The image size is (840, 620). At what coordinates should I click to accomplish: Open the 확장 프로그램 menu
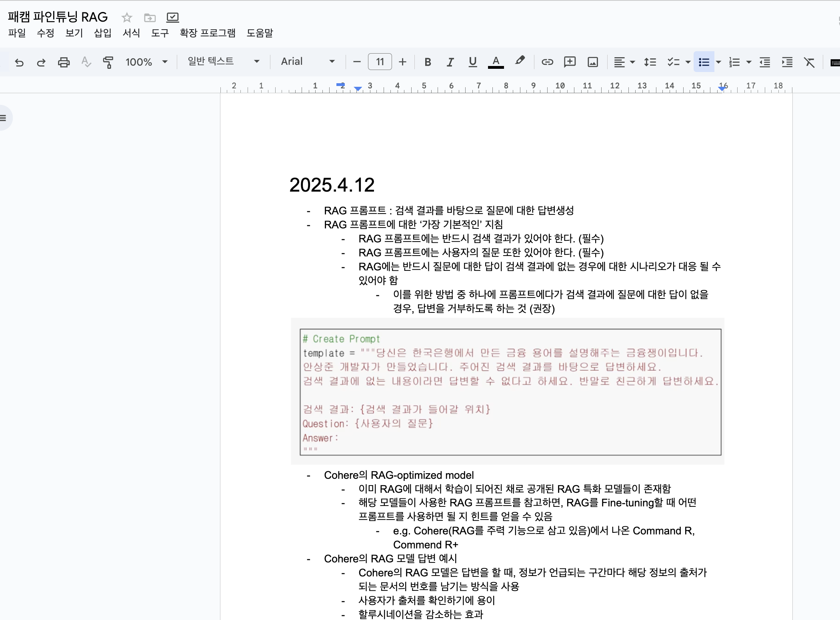(x=208, y=33)
